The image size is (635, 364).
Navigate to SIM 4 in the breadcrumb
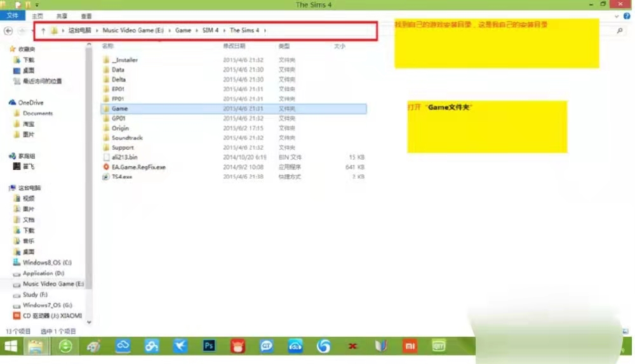(x=210, y=30)
